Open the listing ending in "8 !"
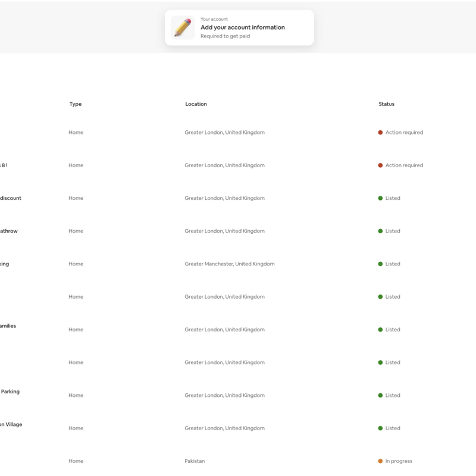 click(4, 165)
